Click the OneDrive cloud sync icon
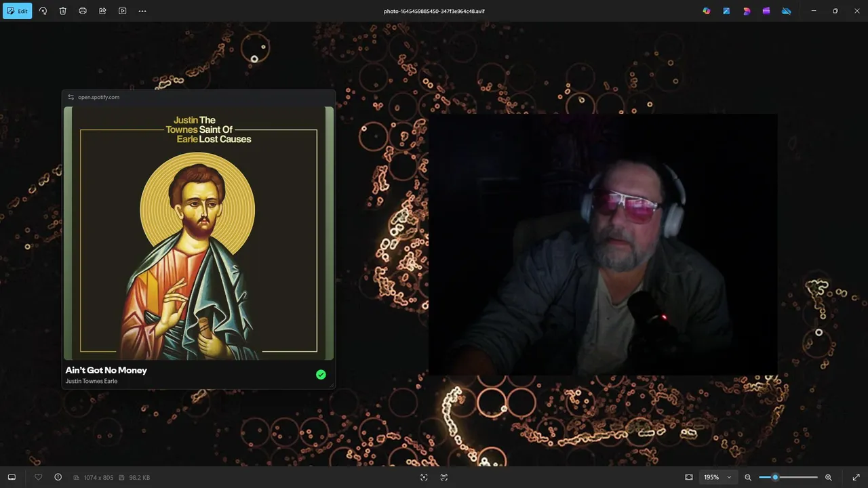This screenshot has height=488, width=868. click(x=786, y=11)
